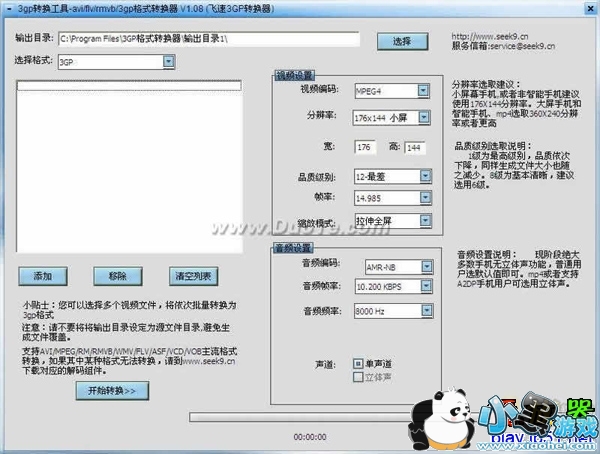Click the 视频设置 group label
This screenshot has height=454, width=600.
coord(294,75)
